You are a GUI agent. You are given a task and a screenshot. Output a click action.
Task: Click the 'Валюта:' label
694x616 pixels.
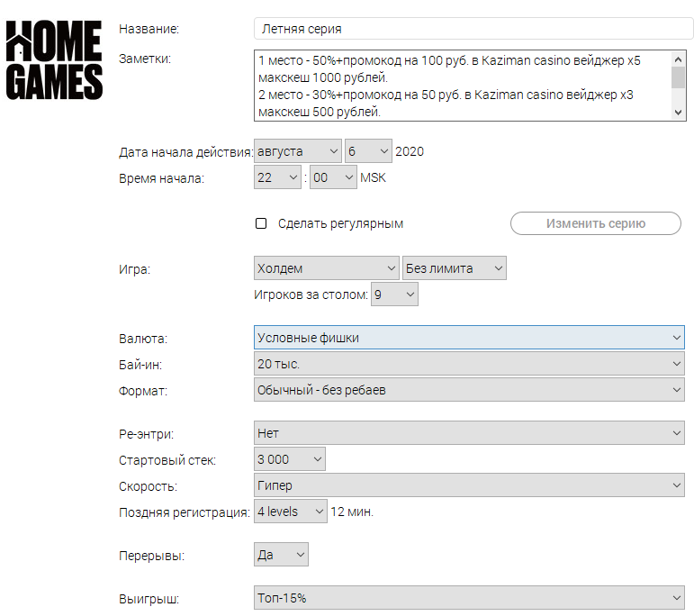pos(143,339)
